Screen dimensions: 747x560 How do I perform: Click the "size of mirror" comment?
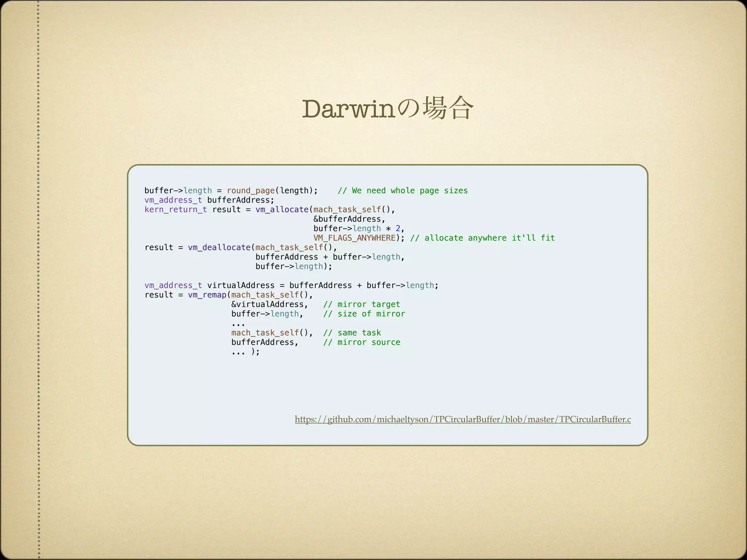click(x=364, y=314)
